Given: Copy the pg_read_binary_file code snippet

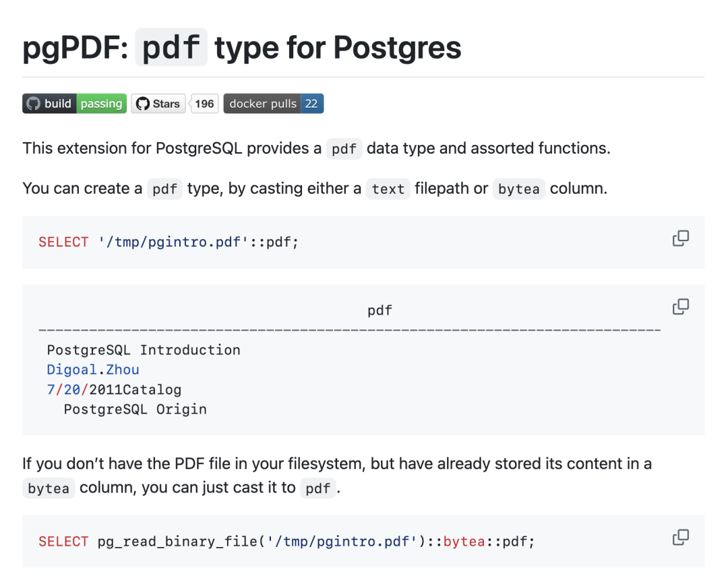Looking at the screenshot, I should (x=680, y=538).
